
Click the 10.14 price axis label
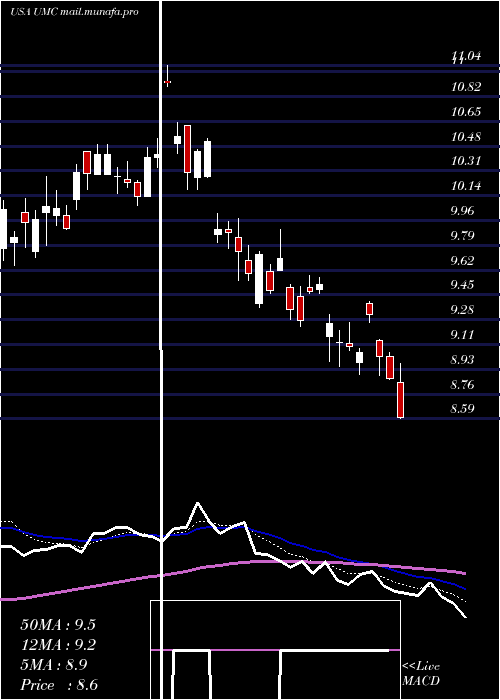(466, 186)
